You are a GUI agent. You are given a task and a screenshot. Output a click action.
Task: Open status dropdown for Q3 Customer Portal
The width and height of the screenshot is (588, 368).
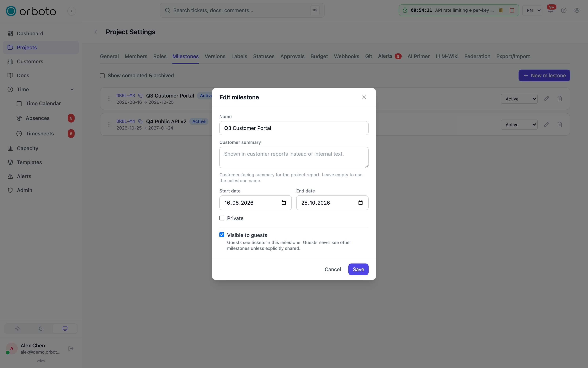[519, 99]
